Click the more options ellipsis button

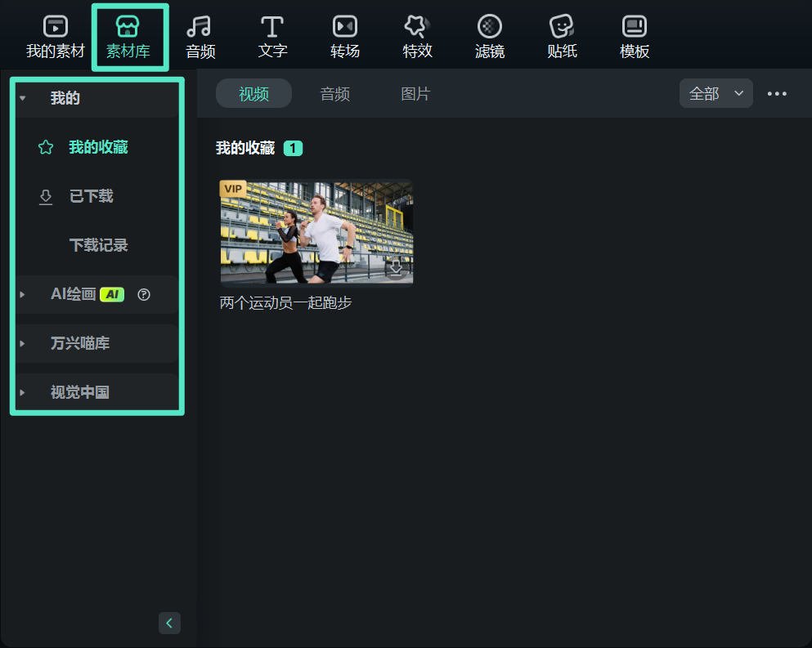click(x=775, y=93)
